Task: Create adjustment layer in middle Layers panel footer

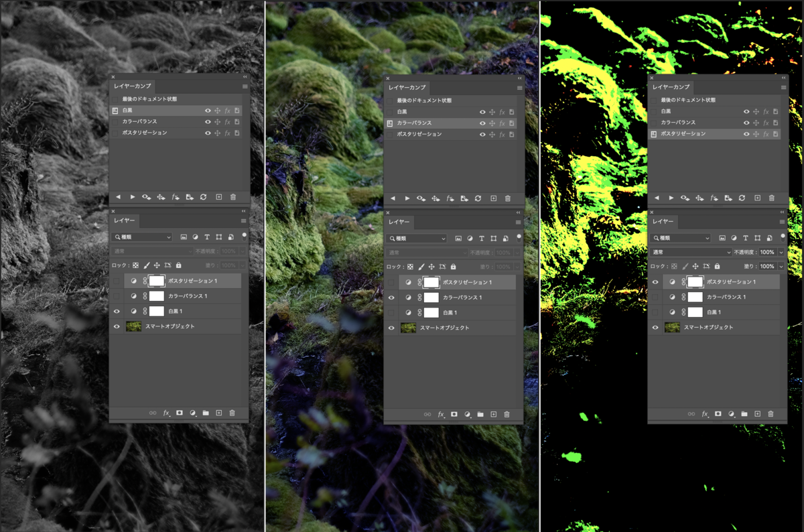Action: pos(468,414)
